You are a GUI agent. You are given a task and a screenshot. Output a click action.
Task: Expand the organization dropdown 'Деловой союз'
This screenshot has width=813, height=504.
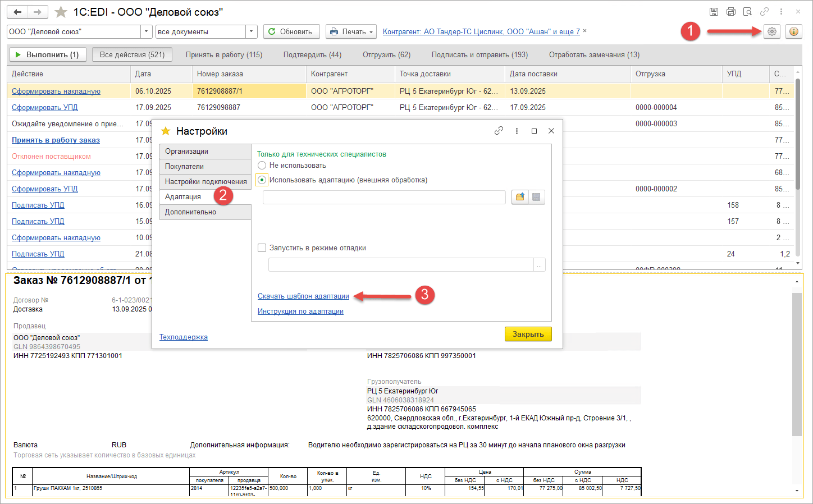[x=146, y=32]
